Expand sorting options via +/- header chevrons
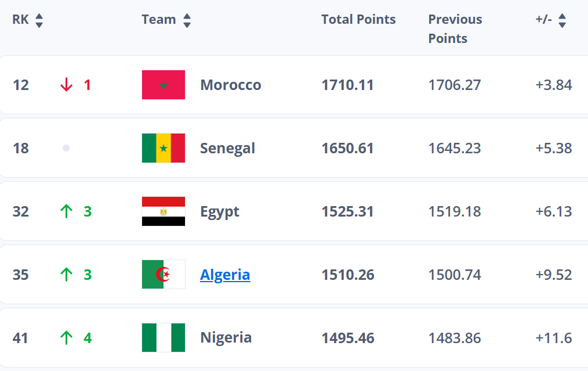The width and height of the screenshot is (588, 371). coord(561,19)
